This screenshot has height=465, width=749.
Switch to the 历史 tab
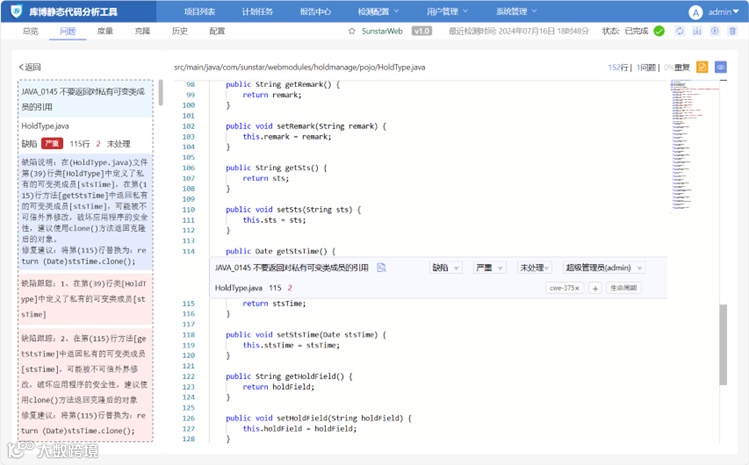[180, 31]
